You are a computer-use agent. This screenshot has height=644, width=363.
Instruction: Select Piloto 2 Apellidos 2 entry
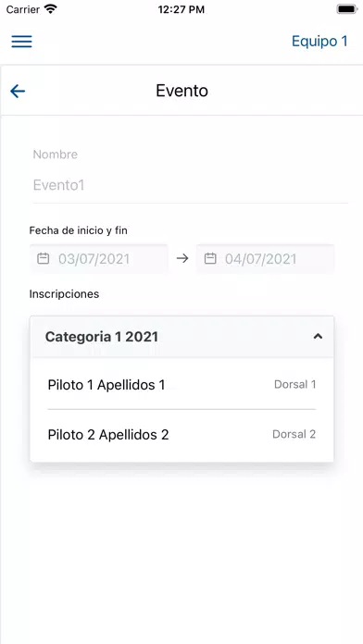[181, 435]
